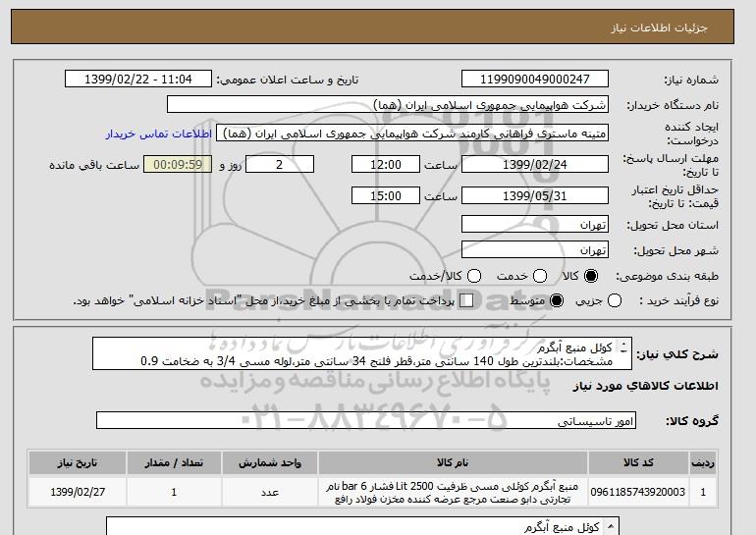The height and width of the screenshot is (535, 756).
Task: Click the price validity date 1399/05/31
Action: coord(535,195)
